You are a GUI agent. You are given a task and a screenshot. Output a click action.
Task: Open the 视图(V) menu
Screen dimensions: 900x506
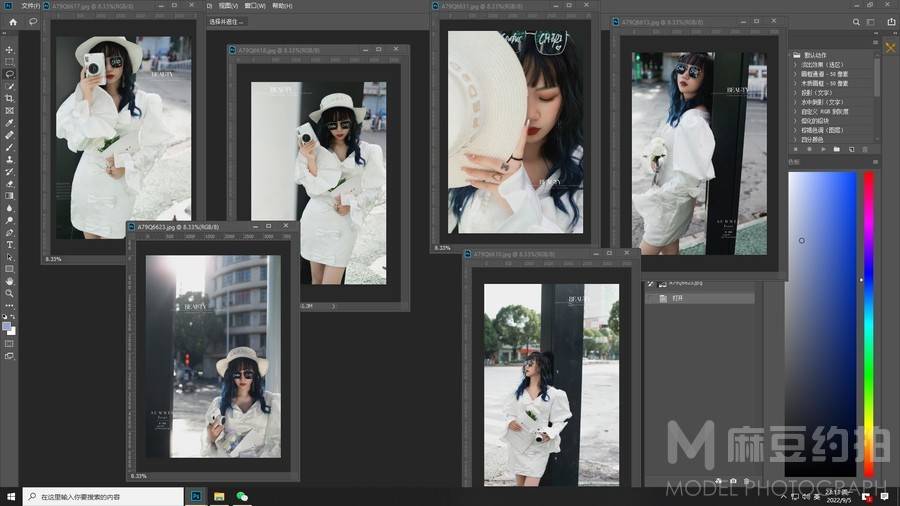[228, 6]
